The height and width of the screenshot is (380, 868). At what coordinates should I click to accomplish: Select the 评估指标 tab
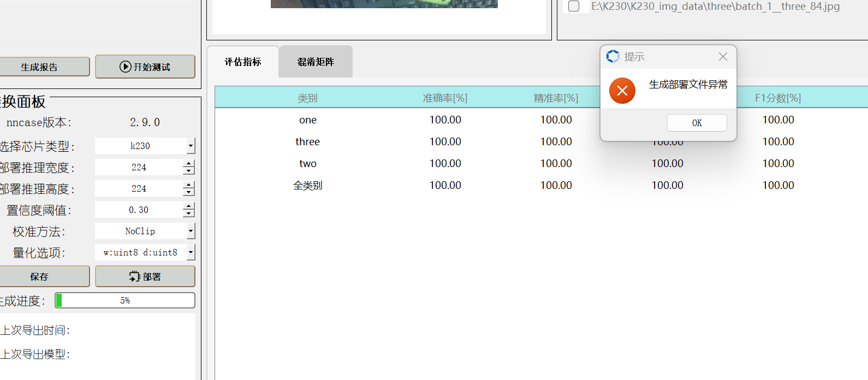243,62
